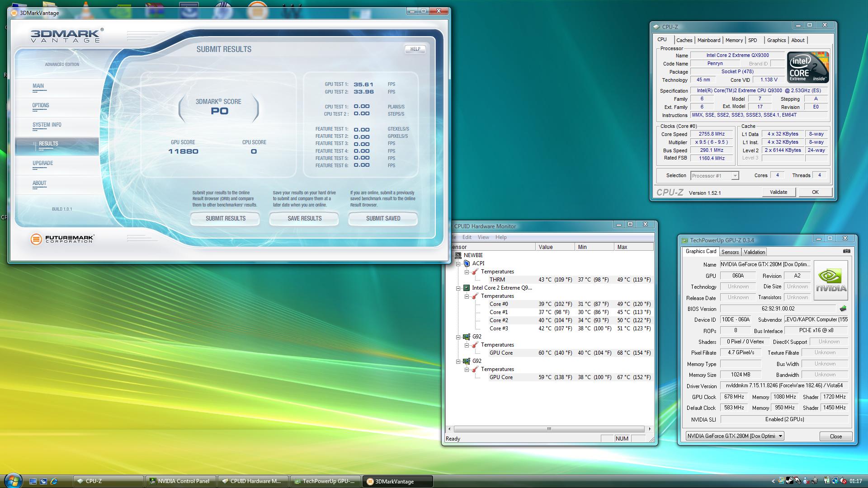Click the taskbar clock showing 01:17
The height and width of the screenshot is (488, 868).
(856, 481)
